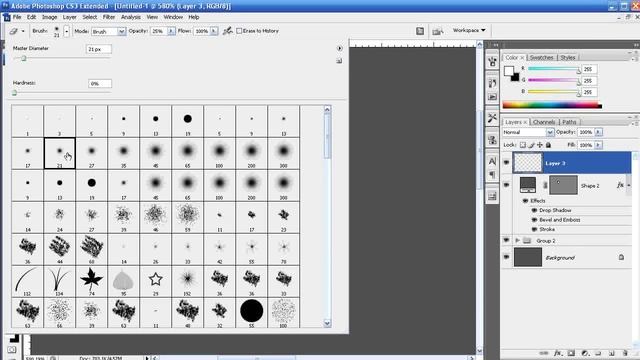640x360 pixels.
Task: Click lock transparent pixels icon
Action: (x=522, y=145)
